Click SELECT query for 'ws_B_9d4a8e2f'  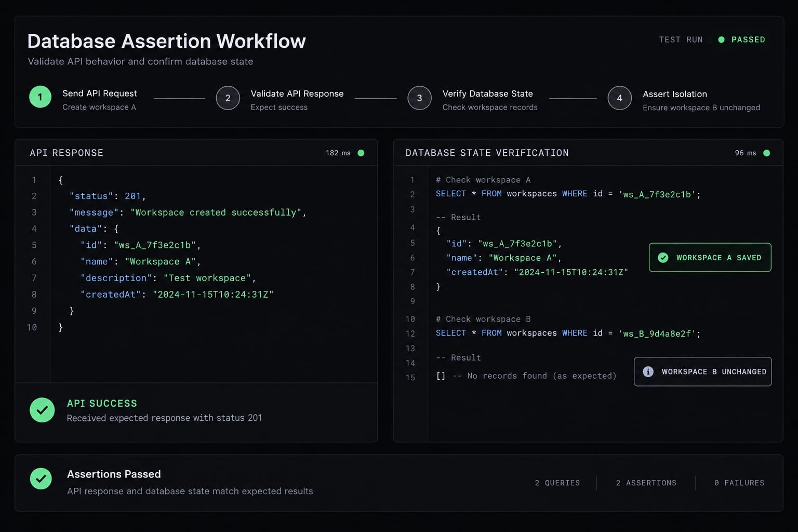click(x=568, y=333)
